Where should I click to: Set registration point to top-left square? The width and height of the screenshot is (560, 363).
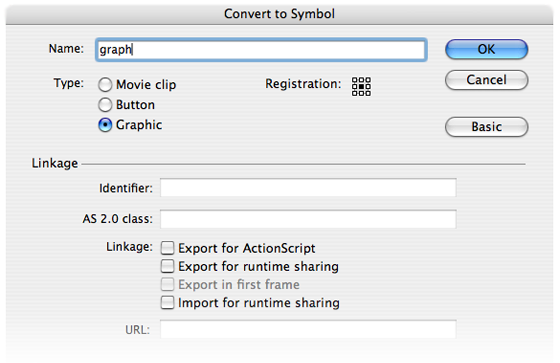click(x=355, y=80)
